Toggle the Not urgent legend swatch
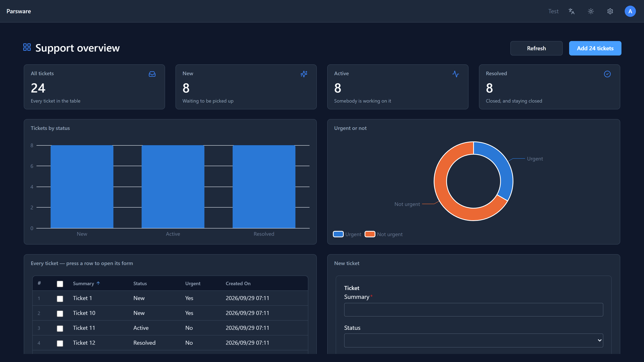The image size is (644, 362). coord(370,234)
